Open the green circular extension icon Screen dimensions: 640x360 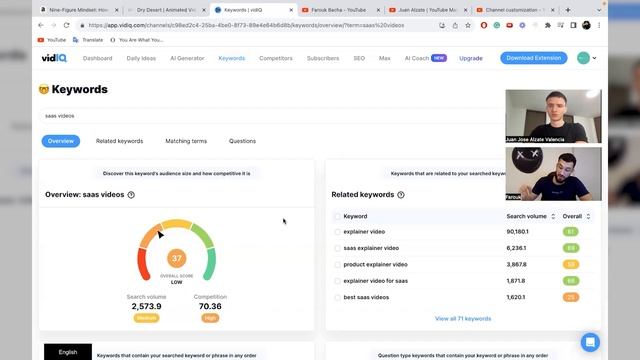[x=497, y=25]
